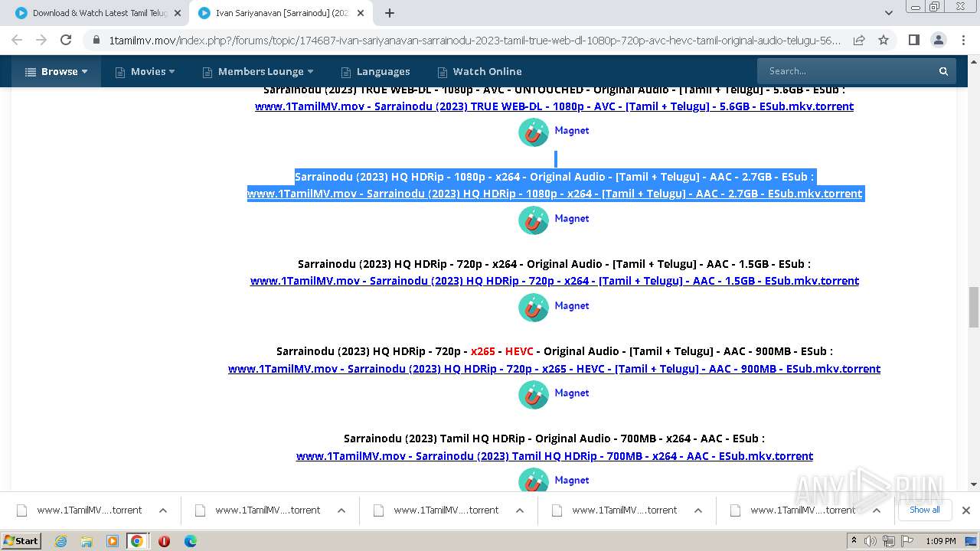Close the Ivan Sariyanavan tab

[x=361, y=13]
